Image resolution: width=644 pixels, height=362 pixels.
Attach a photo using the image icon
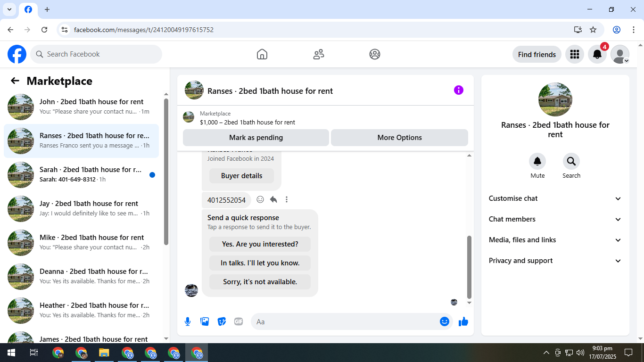coord(205,321)
